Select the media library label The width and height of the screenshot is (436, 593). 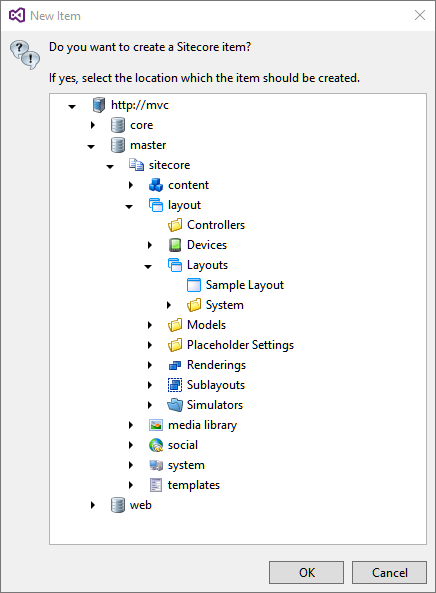click(202, 425)
